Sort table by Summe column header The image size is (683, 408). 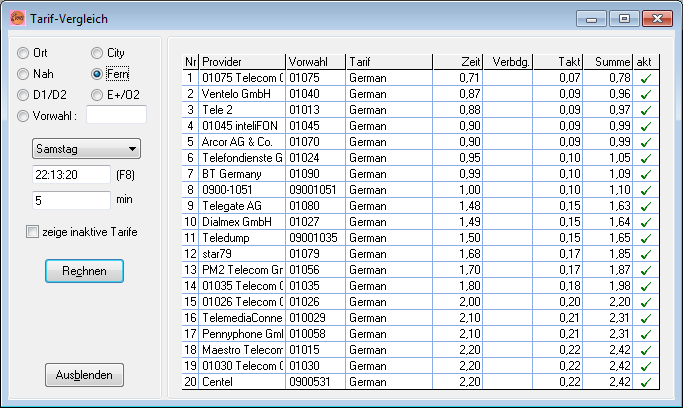pyautogui.click(x=612, y=61)
